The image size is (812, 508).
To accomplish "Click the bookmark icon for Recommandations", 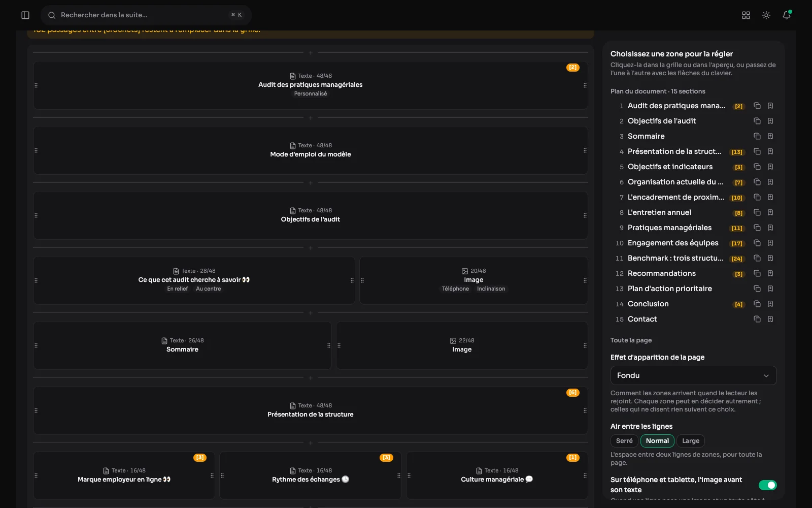I will pyautogui.click(x=770, y=273).
